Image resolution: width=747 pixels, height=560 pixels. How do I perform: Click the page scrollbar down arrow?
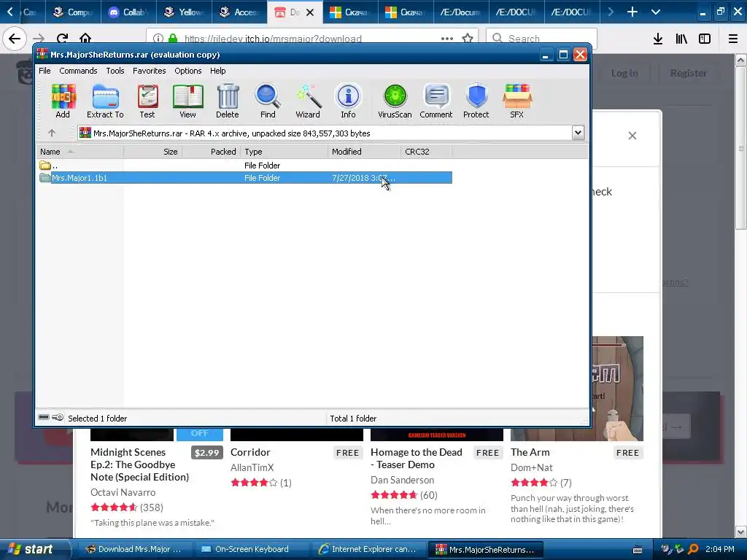[x=741, y=532]
